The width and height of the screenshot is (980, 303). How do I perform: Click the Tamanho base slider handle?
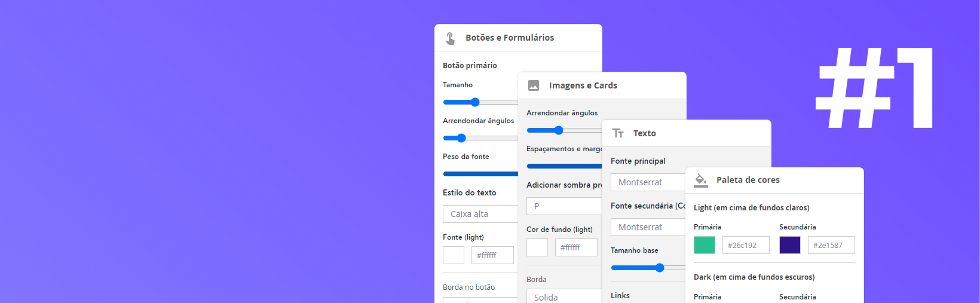pyautogui.click(x=660, y=268)
